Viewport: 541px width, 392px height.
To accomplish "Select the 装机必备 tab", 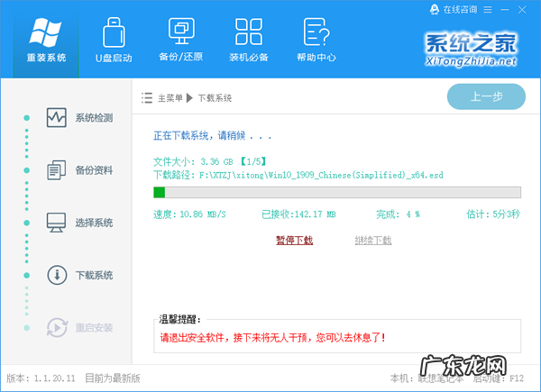I will [249, 41].
